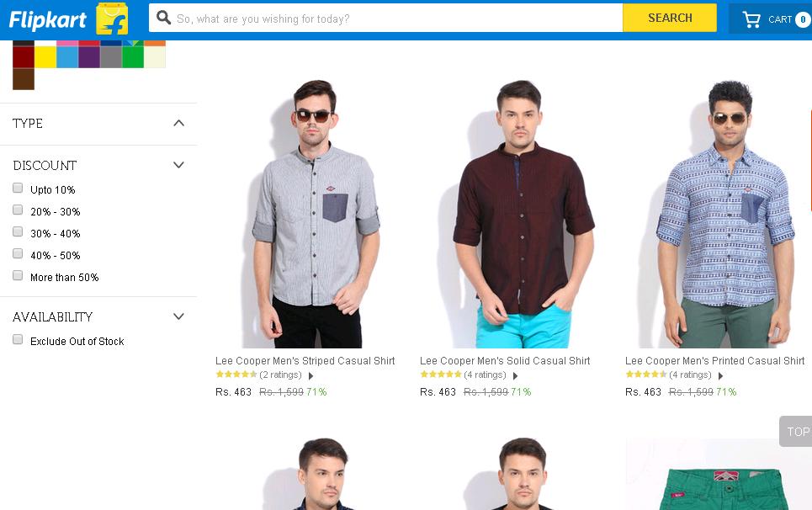Enable the 'More than 50%' discount filter

(18, 275)
